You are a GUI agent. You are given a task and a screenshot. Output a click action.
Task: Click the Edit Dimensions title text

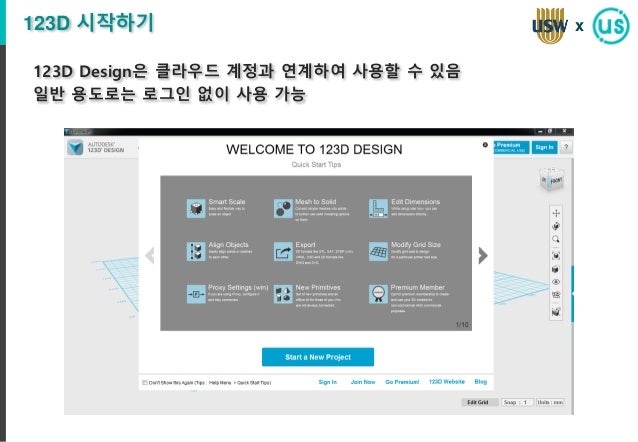click(415, 201)
